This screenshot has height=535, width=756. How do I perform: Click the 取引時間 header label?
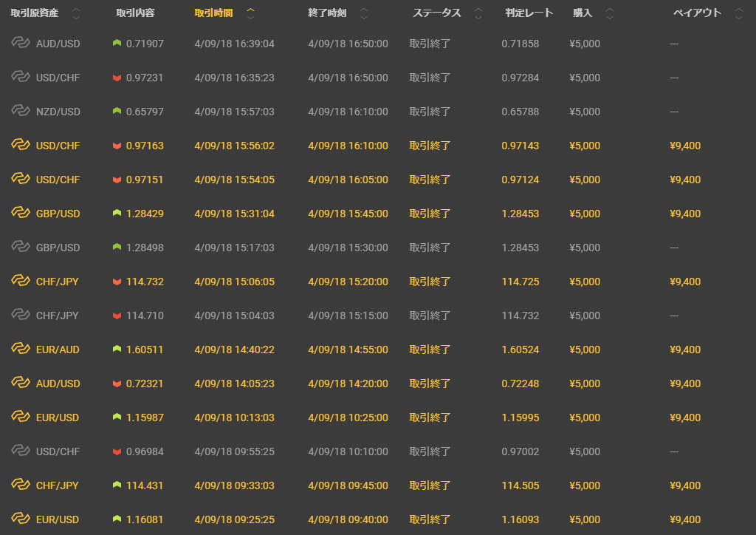[213, 13]
